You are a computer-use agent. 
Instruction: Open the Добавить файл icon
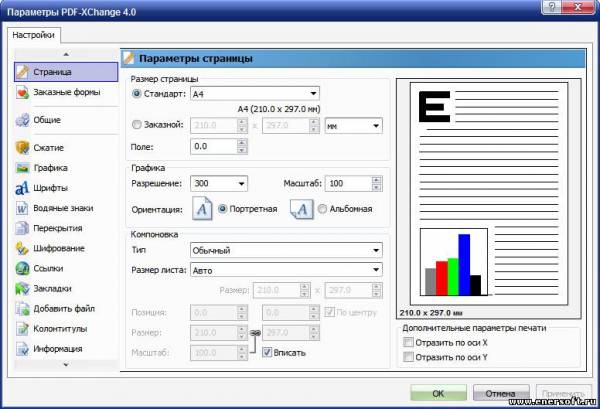[22, 309]
